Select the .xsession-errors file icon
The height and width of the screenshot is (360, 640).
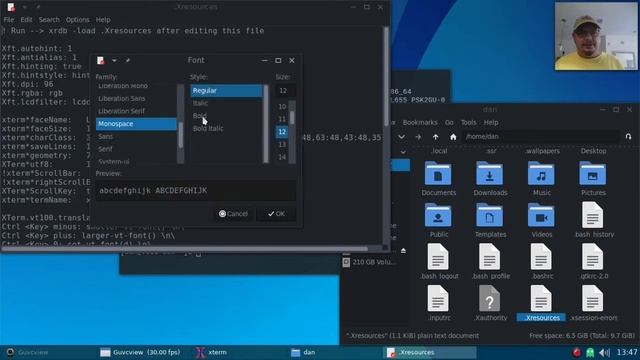tap(593, 298)
